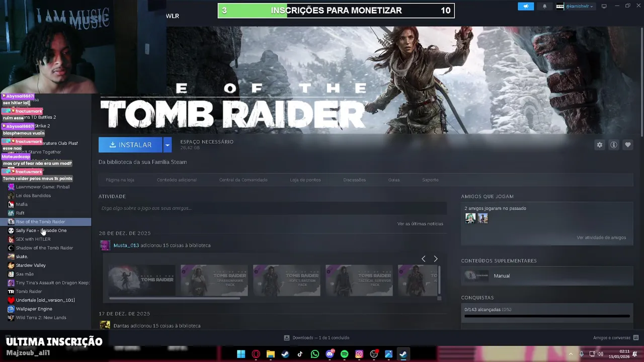
Task: Open the game settings gear icon
Action: [599, 145]
